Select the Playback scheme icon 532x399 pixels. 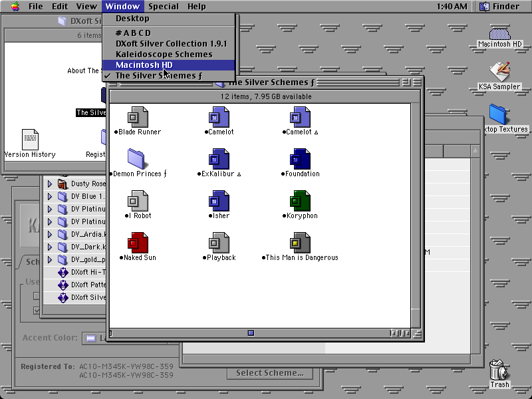coord(219,243)
